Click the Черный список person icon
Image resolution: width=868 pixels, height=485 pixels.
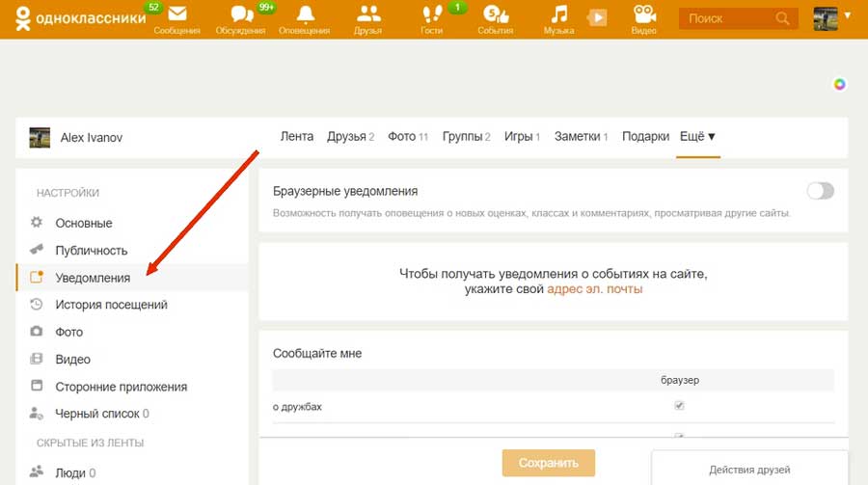pyautogui.click(x=37, y=413)
